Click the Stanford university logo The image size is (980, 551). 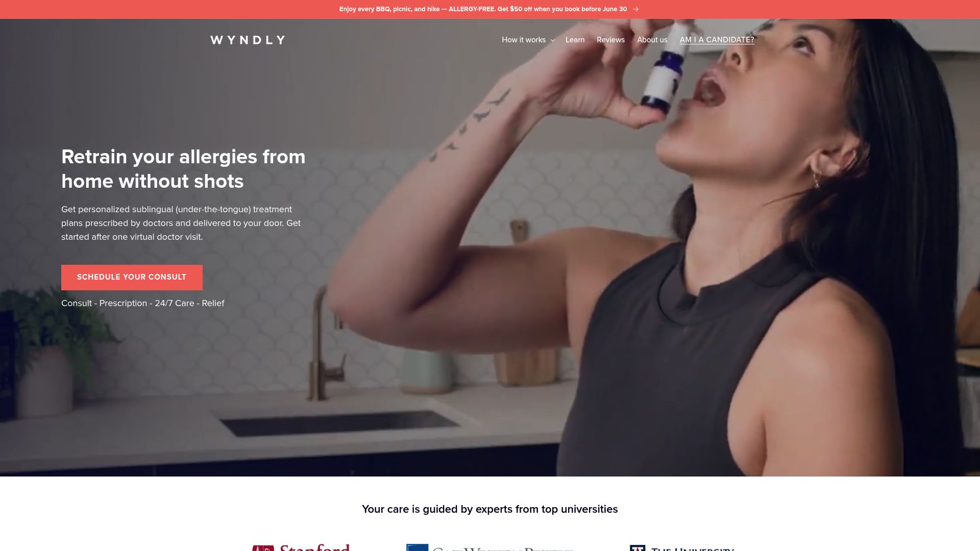[x=301, y=547]
